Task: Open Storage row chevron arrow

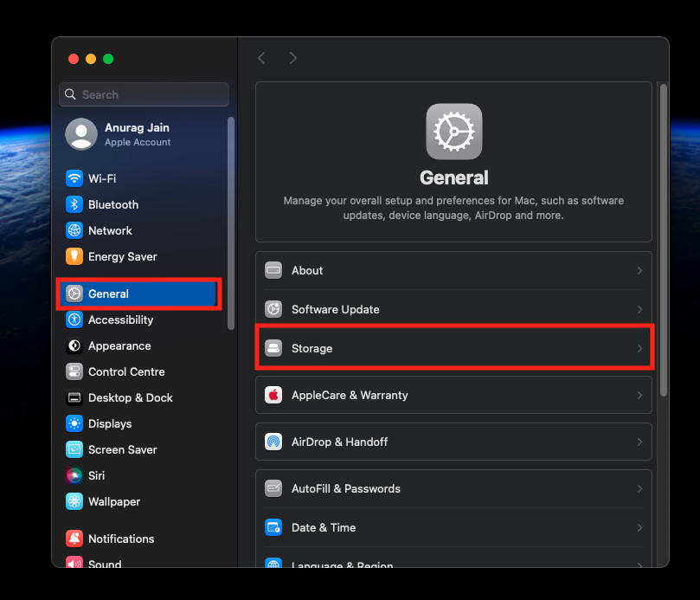Action: [x=639, y=348]
